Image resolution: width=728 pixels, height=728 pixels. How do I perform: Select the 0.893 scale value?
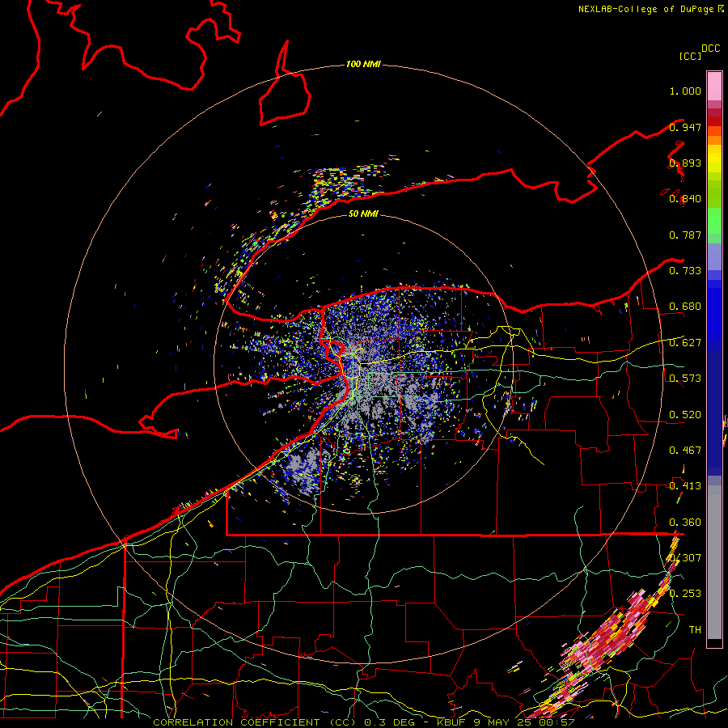point(685,163)
